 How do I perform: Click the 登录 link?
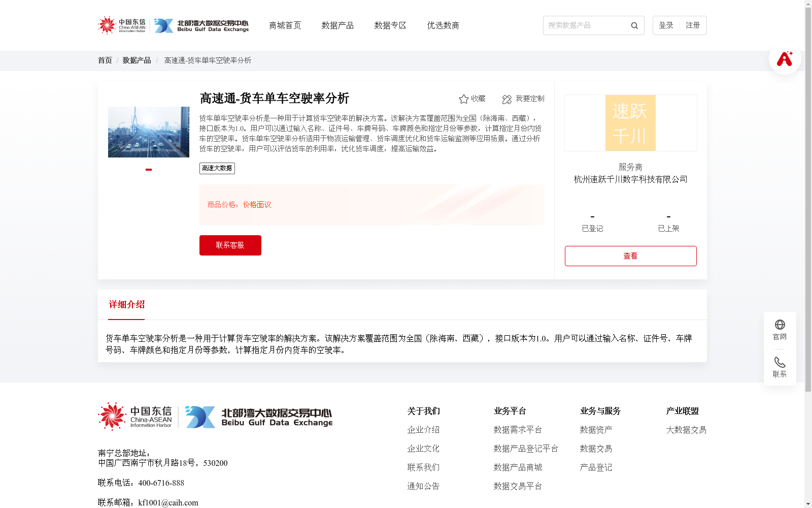(x=665, y=25)
